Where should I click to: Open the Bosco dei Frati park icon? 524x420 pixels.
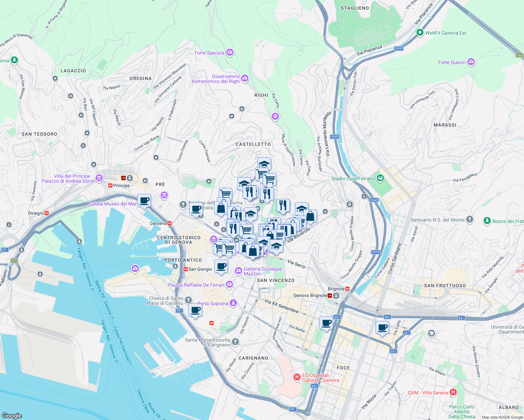487,221
